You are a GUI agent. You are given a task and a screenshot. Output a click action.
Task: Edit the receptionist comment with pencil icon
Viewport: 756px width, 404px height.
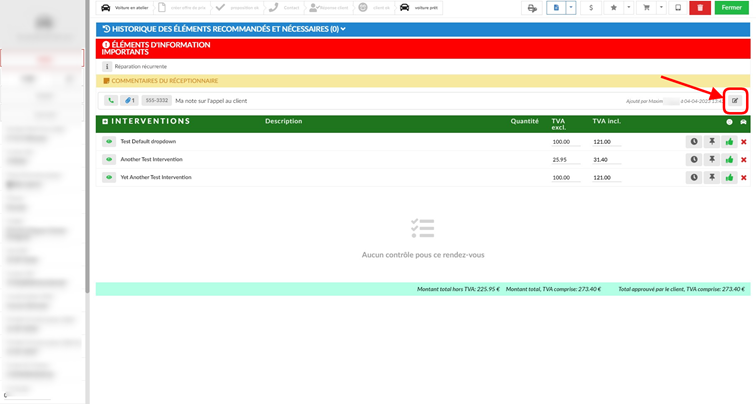coord(735,101)
